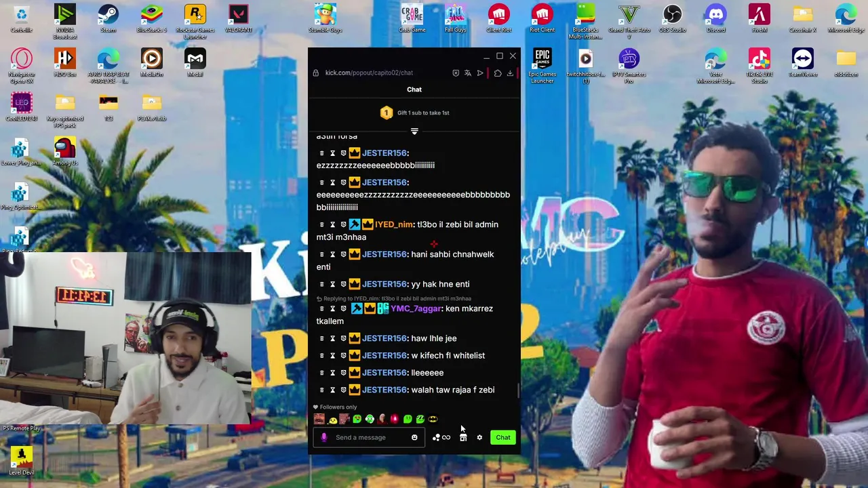Select Epic Games Launcher shortcut
The height and width of the screenshot is (488, 868).
[542, 65]
